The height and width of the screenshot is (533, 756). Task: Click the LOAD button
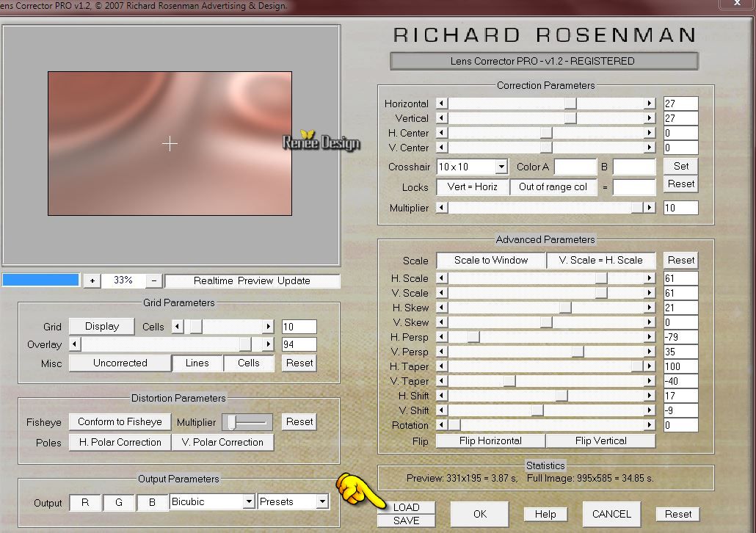coord(407,507)
